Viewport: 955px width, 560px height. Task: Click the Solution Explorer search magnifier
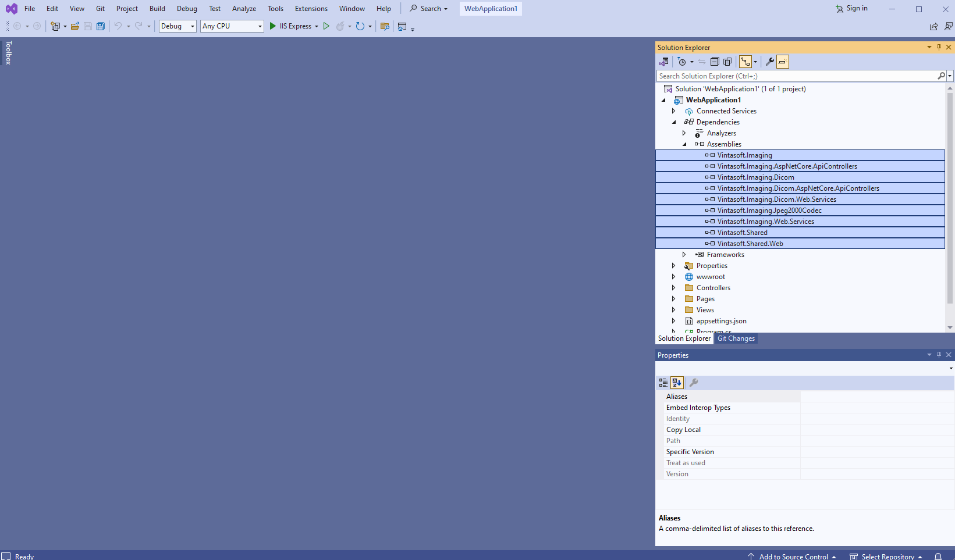click(941, 76)
